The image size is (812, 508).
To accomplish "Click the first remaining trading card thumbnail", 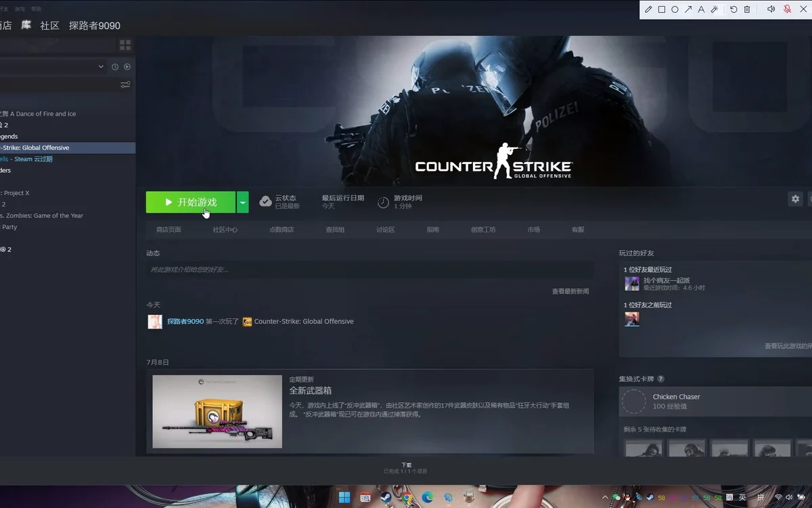I will click(644, 448).
